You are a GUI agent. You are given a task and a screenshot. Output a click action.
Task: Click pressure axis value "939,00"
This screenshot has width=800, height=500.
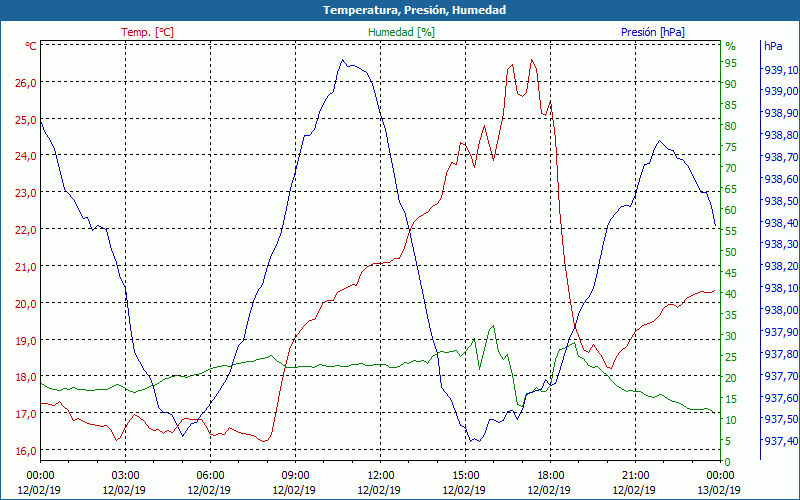pos(781,91)
